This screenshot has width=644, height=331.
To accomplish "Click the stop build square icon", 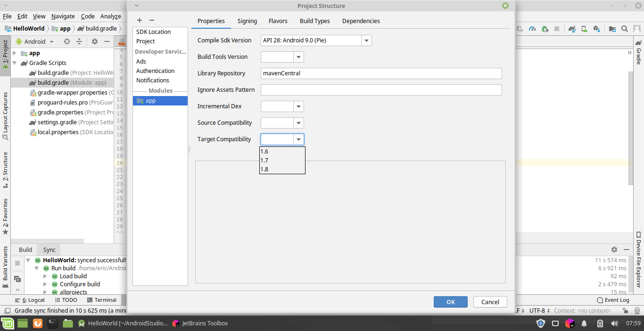I will pos(17,263).
